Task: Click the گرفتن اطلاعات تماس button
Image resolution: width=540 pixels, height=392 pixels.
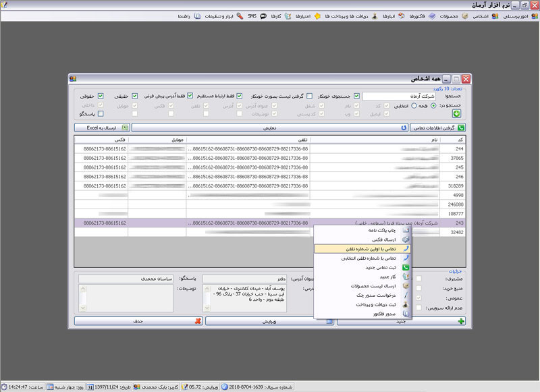Action: tap(437, 128)
